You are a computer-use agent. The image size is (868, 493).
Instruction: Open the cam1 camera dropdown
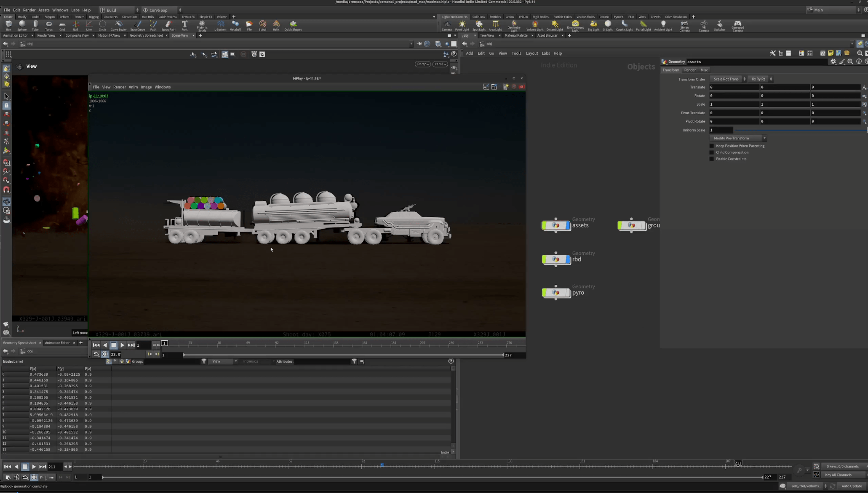click(x=440, y=64)
